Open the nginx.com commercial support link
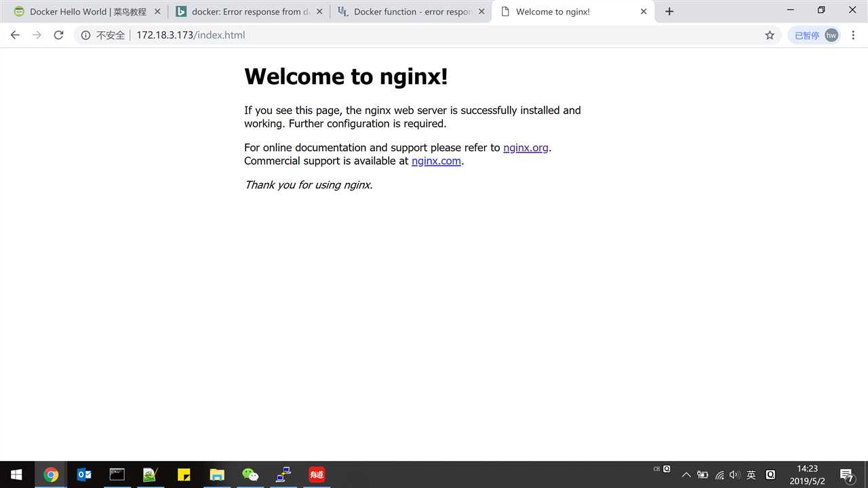This screenshot has height=488, width=868. pyautogui.click(x=436, y=161)
